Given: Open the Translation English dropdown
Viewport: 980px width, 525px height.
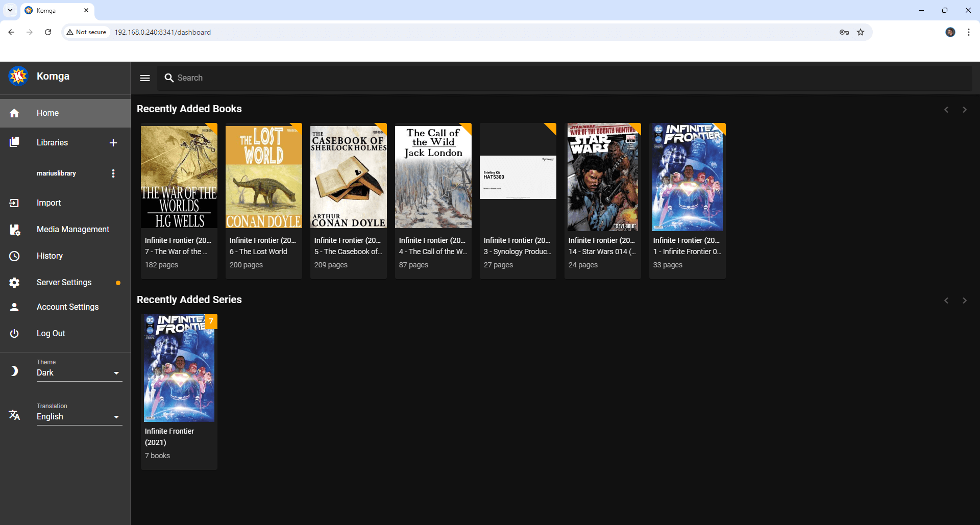Looking at the screenshot, I should coord(80,417).
